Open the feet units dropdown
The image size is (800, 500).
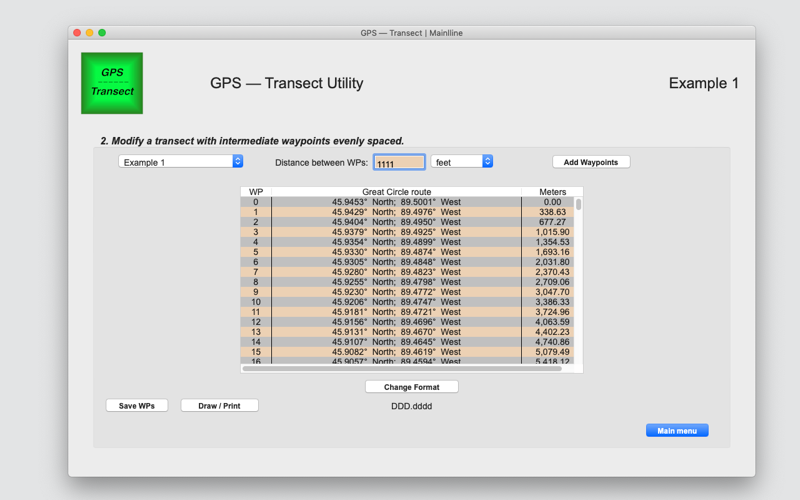coord(462,162)
